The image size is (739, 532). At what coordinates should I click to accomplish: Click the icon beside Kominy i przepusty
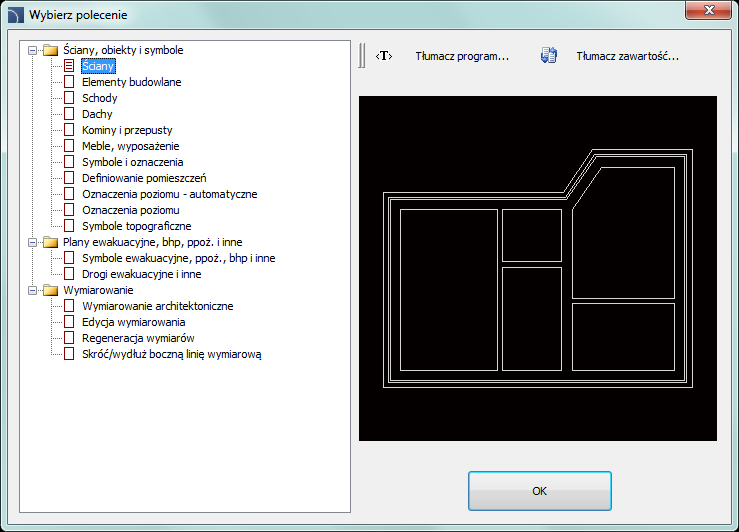click(69, 130)
